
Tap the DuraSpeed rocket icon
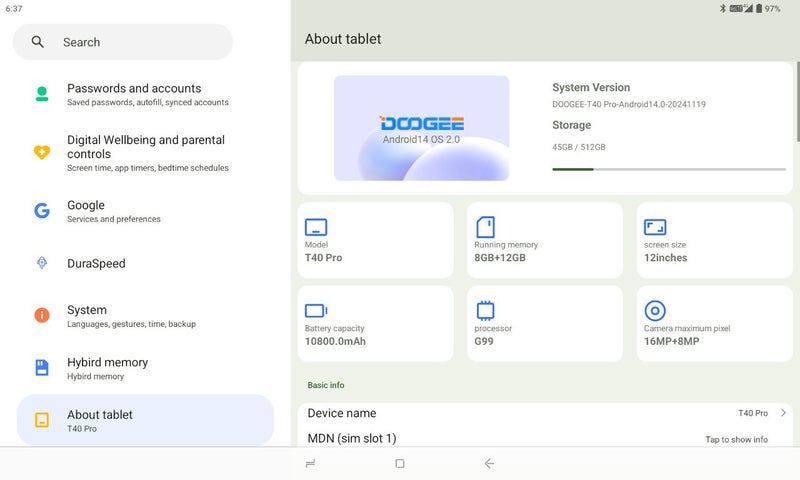pos(42,263)
